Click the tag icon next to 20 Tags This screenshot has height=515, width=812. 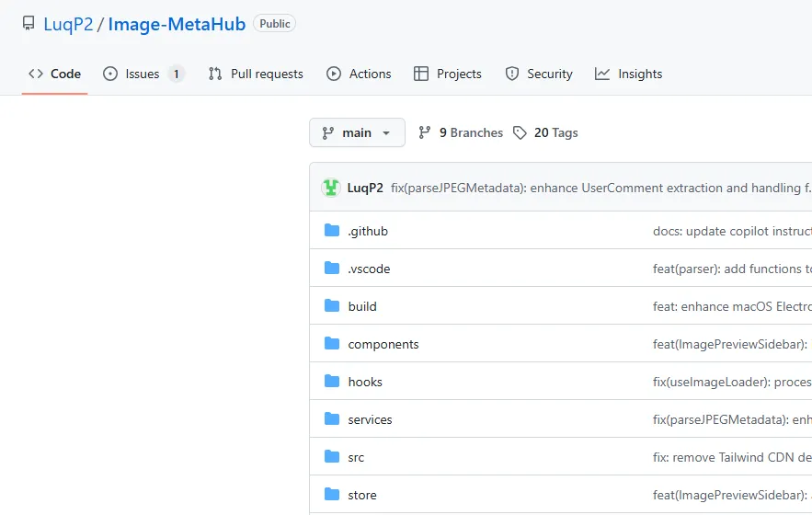coord(520,132)
